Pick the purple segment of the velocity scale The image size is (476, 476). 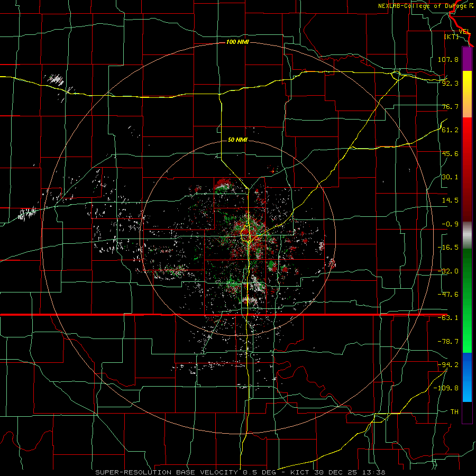tap(467, 59)
